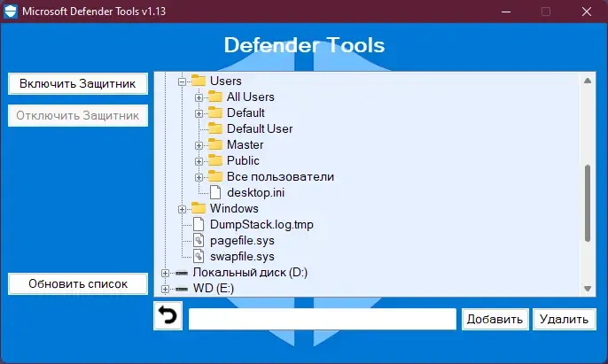Select the All Users label
This screenshot has height=364, width=608.
pyautogui.click(x=251, y=97)
